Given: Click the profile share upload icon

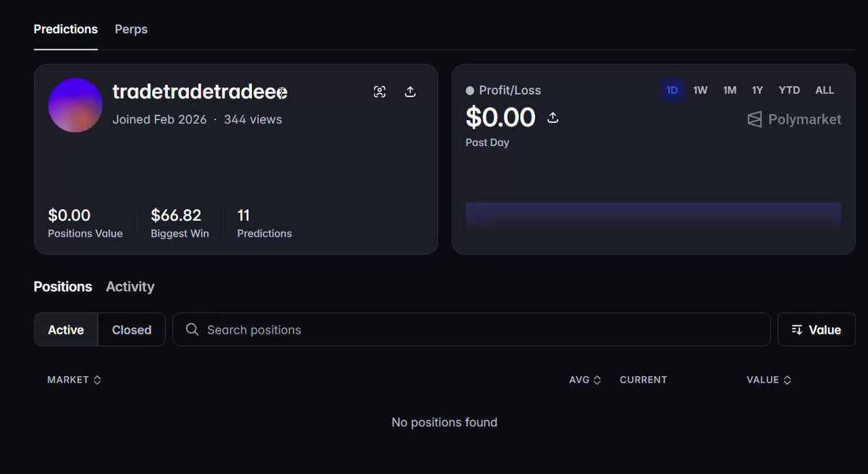Looking at the screenshot, I should pyautogui.click(x=410, y=92).
